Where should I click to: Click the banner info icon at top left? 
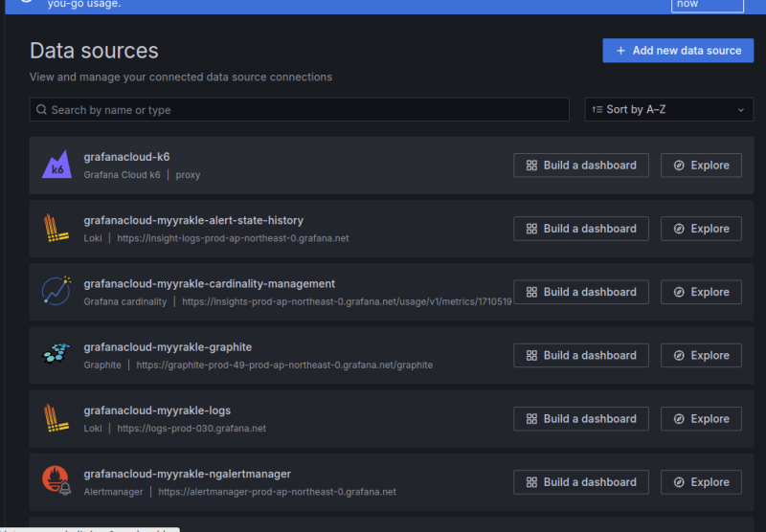tap(26, 3)
